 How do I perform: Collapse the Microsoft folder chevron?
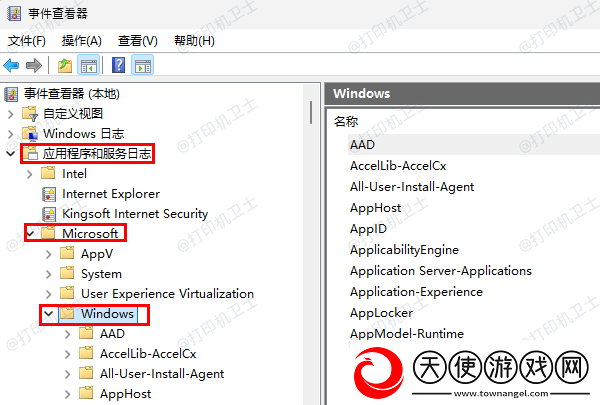point(31,233)
